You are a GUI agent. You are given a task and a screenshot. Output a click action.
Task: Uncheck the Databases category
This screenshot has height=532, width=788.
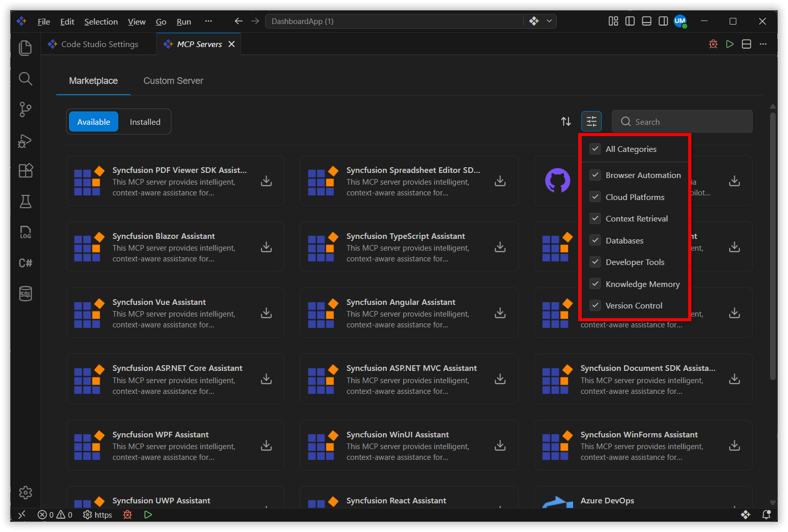(595, 240)
